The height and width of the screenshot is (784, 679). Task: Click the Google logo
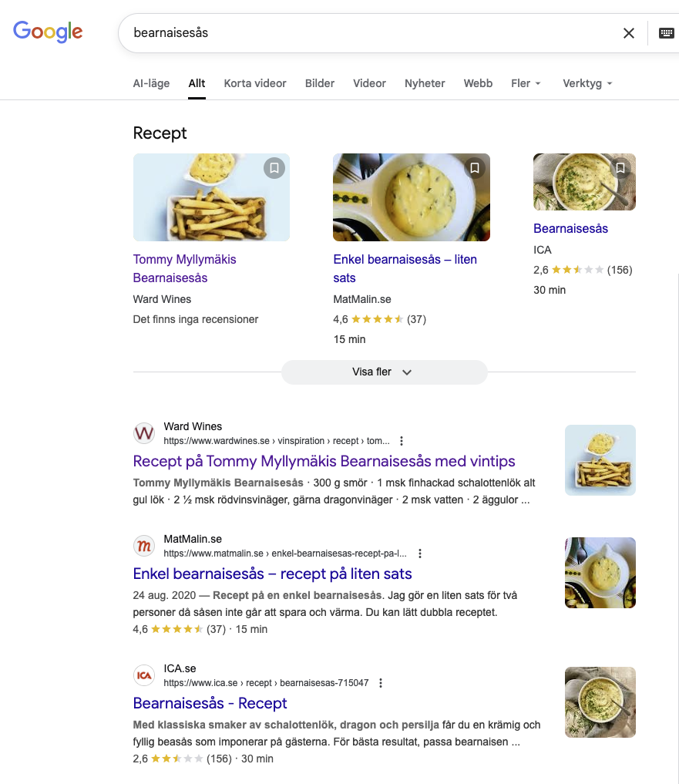48,32
